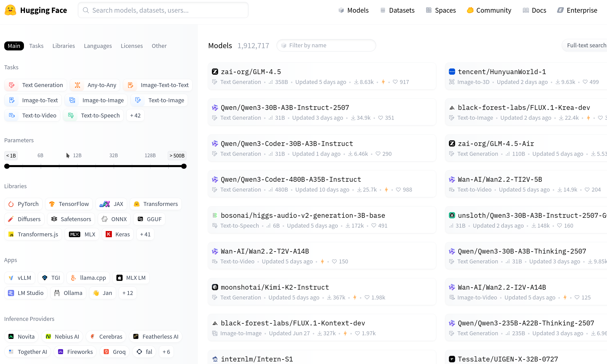The height and width of the screenshot is (364, 607).
Task: Switch to the Licenses filter tab
Action: coord(132,46)
